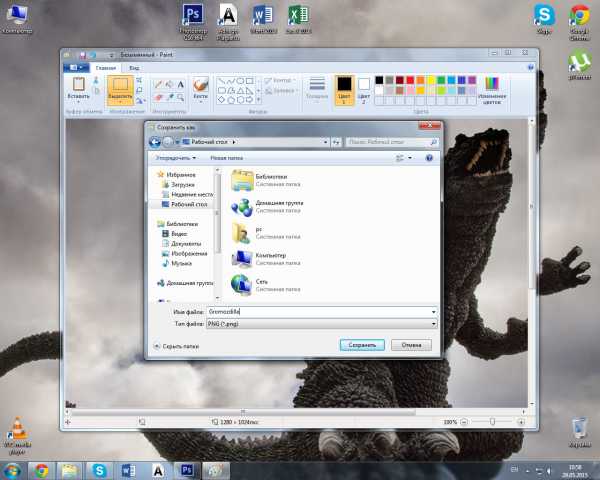Viewport: 600px width, 480px height.
Task: Click the Recycle Bin desktop icon
Action: tap(579, 433)
